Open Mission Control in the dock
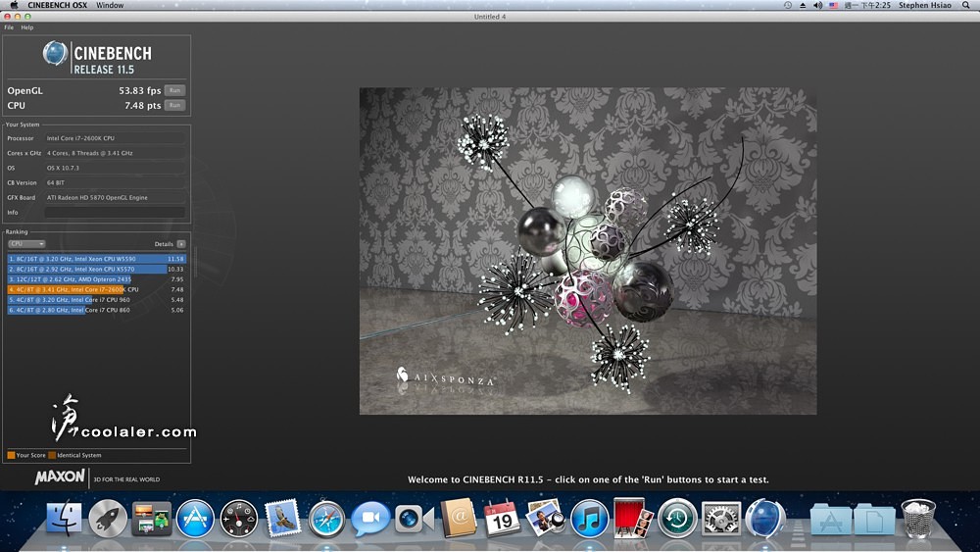This screenshot has height=552, width=980. click(151, 519)
